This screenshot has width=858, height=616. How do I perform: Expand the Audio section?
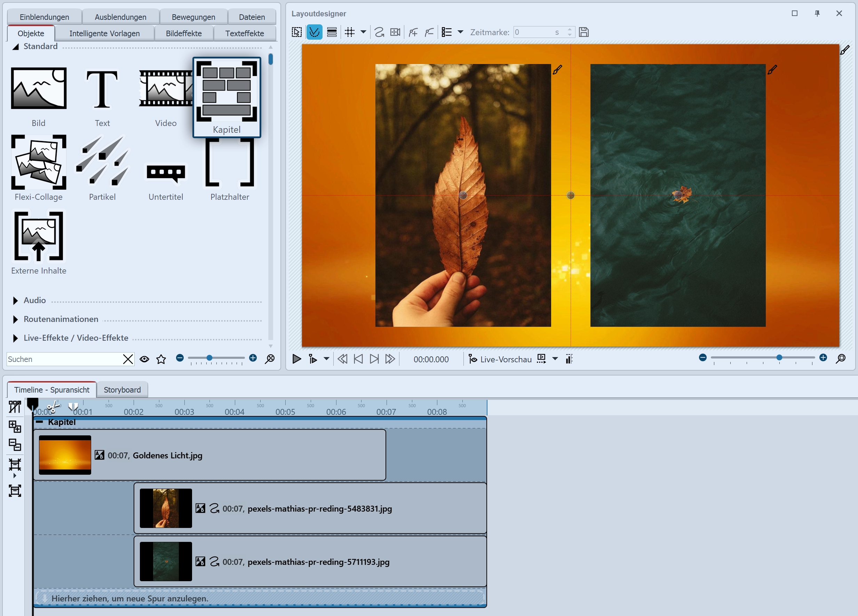click(16, 300)
